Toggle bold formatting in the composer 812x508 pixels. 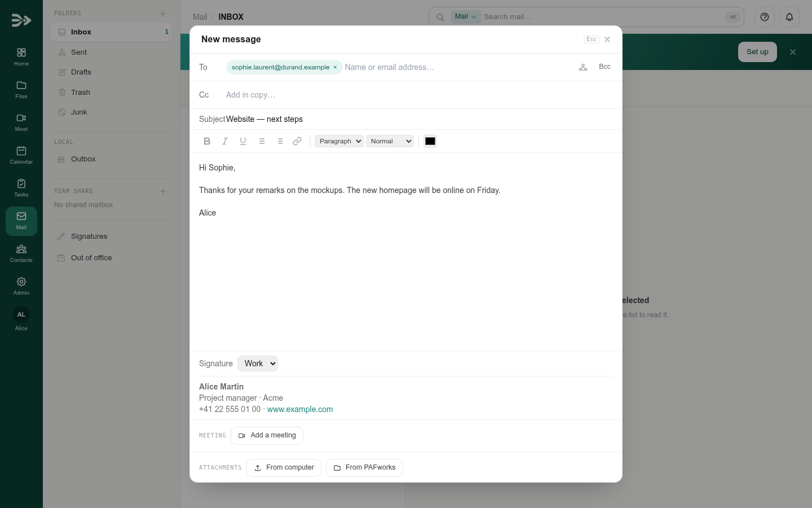[207, 141]
